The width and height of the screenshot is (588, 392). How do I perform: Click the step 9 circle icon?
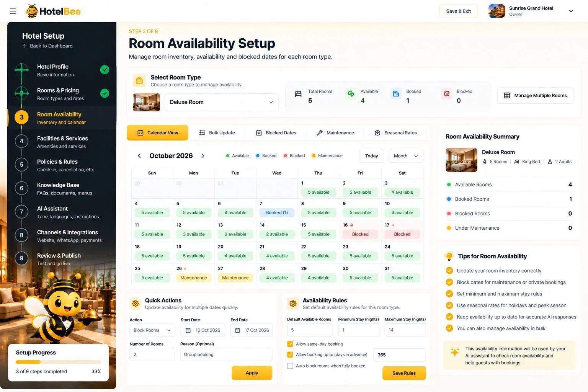pyautogui.click(x=21, y=258)
